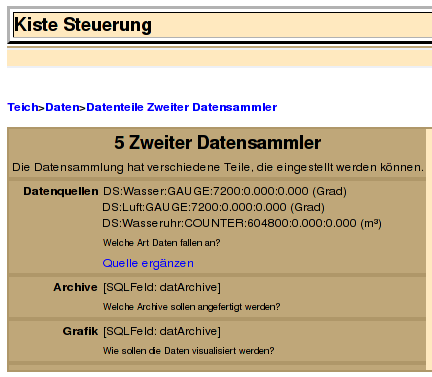This screenshot has width=432, height=377.
Task: Click the Kiste Steuerung page title
Action: [x=83, y=25]
